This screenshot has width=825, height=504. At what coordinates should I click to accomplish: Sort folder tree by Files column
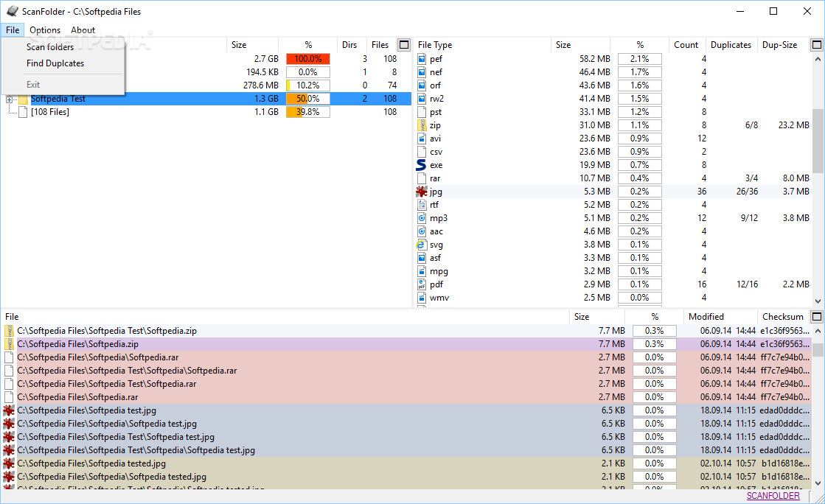[x=380, y=45]
